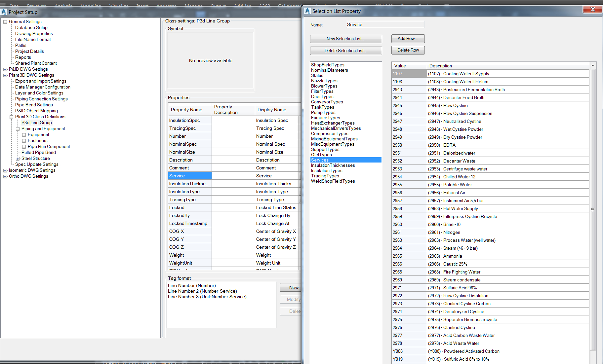Click the Add Row button
Image resolution: width=603 pixels, height=364 pixels.
coord(408,39)
